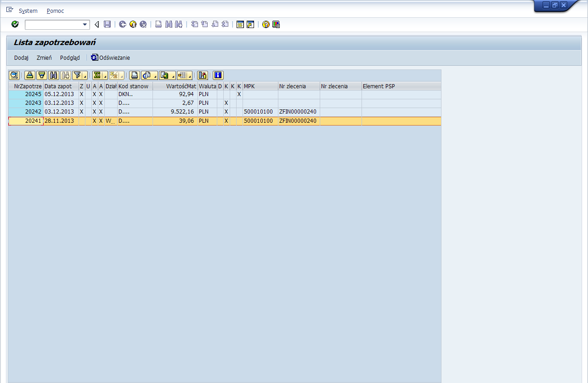588x383 pixels.
Task: Sort ascending using the list toolbar icon
Action: pyautogui.click(x=30, y=75)
